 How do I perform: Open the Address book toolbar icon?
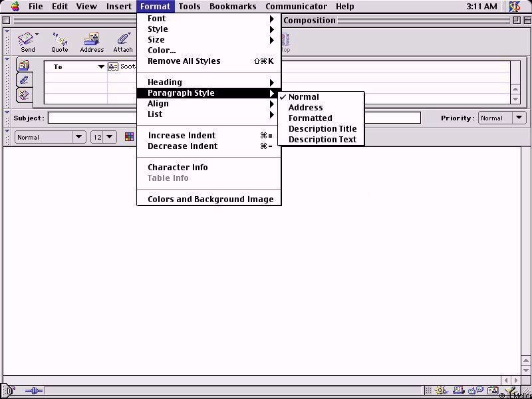(92, 39)
